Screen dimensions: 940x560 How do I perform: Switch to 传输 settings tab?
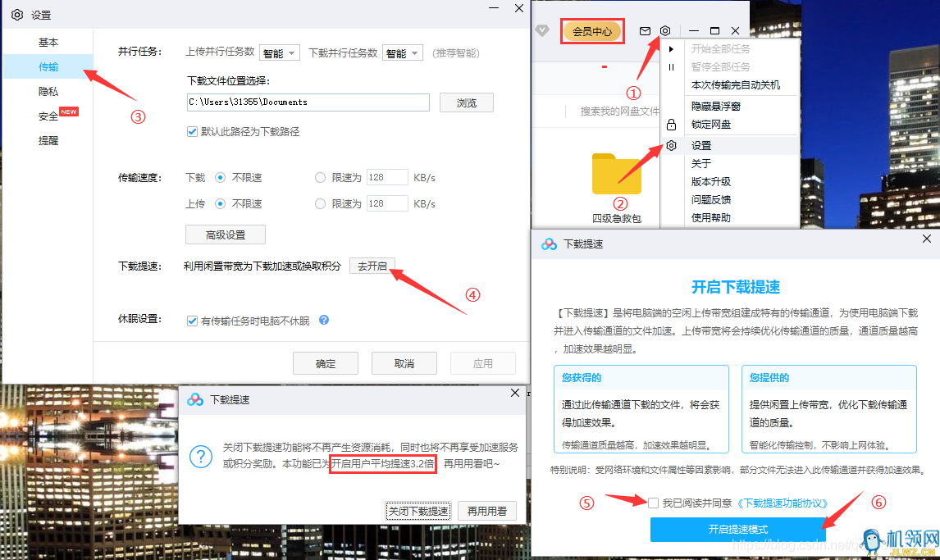point(48,67)
